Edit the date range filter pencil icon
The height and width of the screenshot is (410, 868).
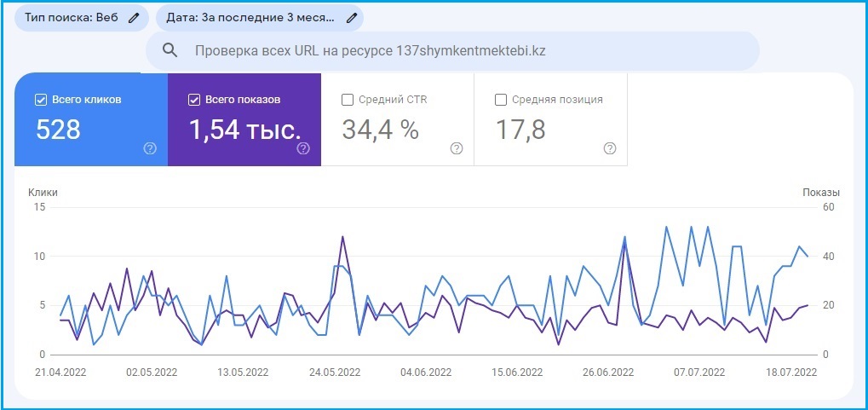tap(351, 18)
